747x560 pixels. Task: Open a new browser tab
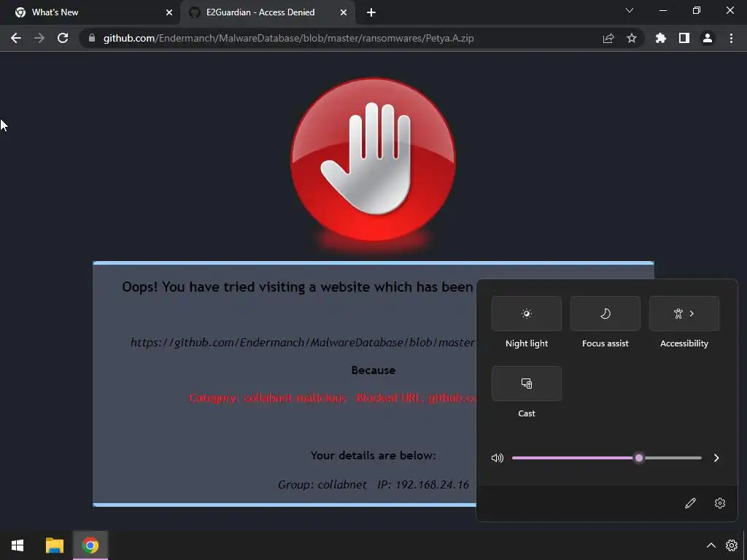371,12
